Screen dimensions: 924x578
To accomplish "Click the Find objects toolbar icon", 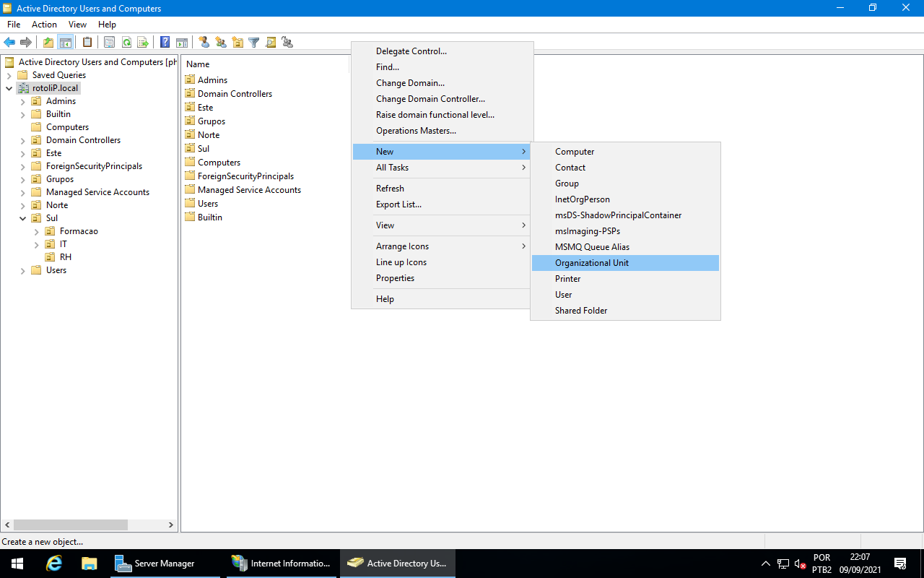I will click(x=271, y=43).
